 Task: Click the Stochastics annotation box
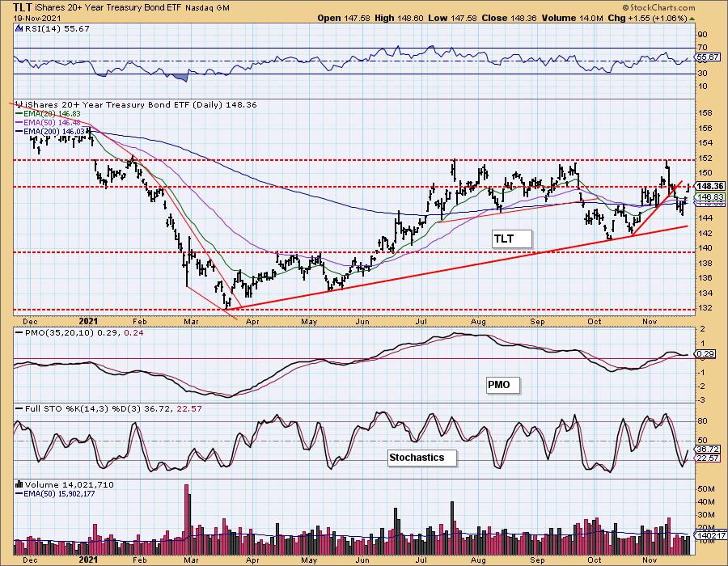coord(421,458)
